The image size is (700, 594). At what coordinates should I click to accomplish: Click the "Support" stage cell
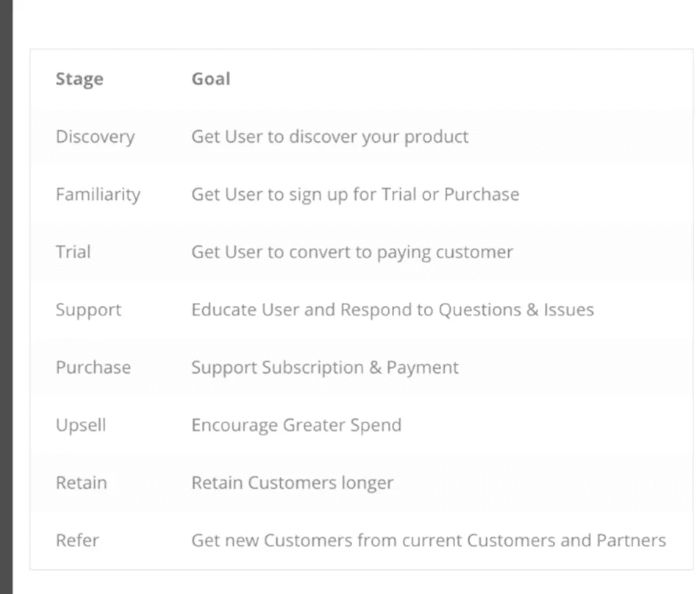tap(88, 309)
